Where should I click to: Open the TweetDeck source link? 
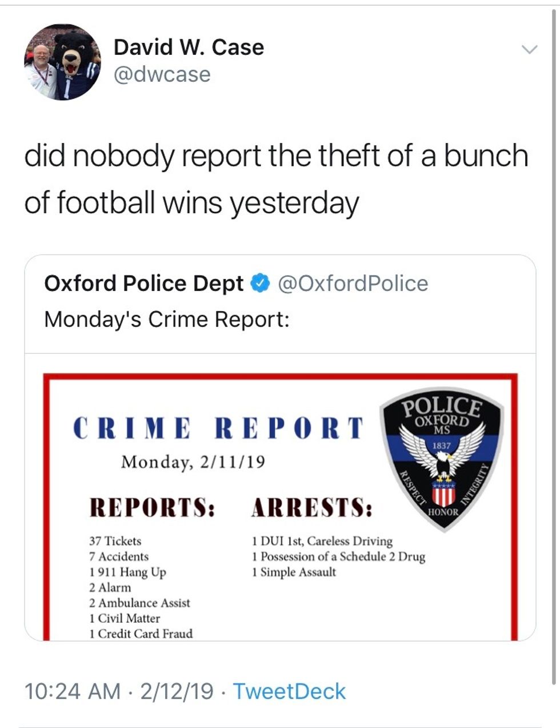289,691
